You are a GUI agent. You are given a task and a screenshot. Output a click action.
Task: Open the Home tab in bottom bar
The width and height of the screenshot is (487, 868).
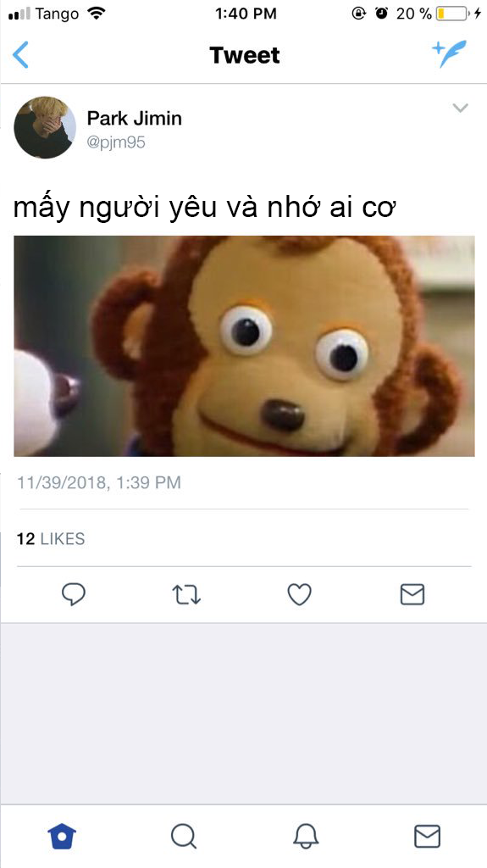click(62, 836)
